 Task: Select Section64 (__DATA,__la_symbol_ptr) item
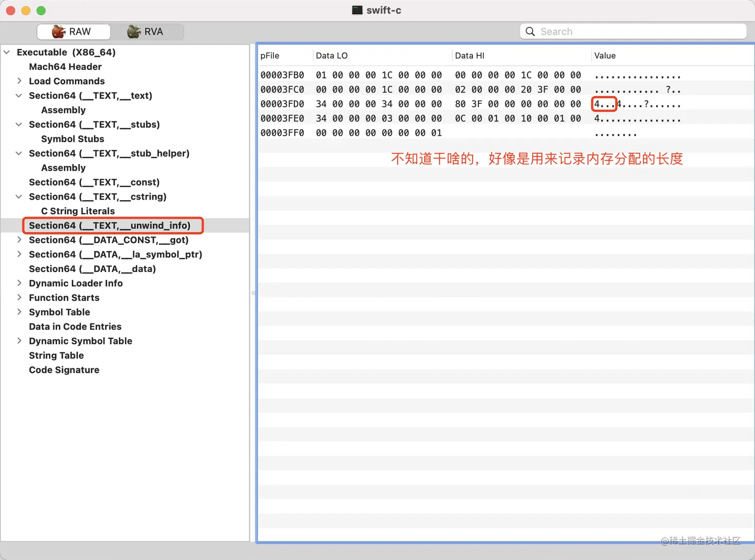[115, 255]
